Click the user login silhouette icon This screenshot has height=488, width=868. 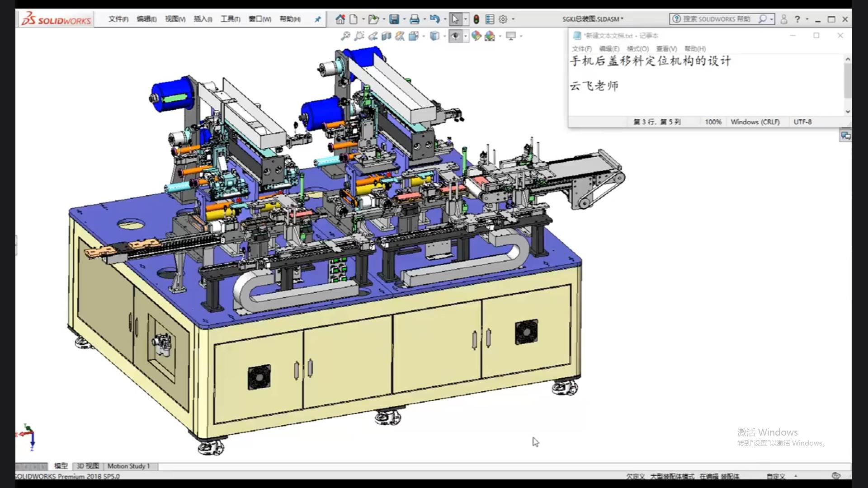click(x=784, y=19)
